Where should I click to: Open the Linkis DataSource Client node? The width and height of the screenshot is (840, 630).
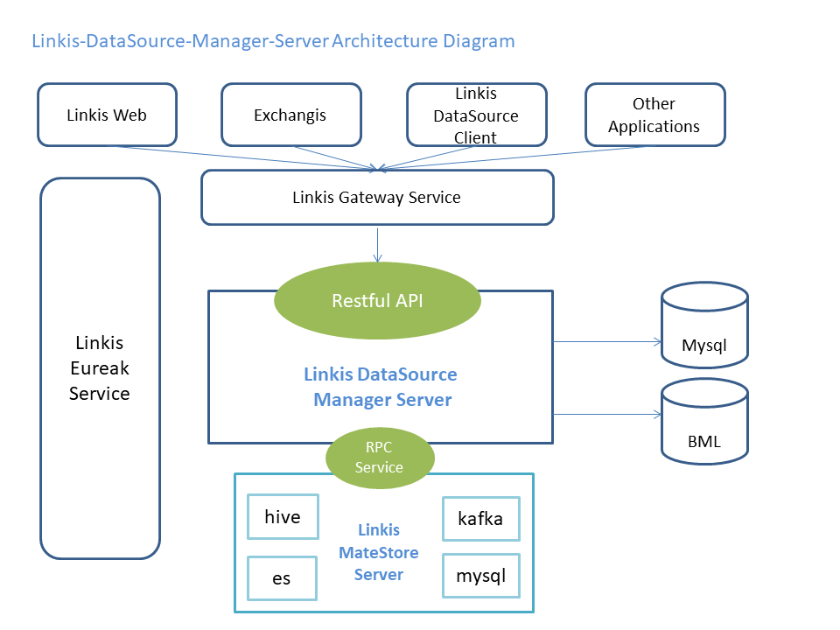click(x=476, y=115)
